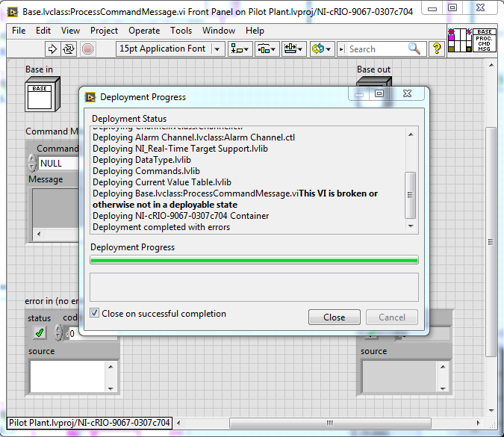The width and height of the screenshot is (504, 437).
Task: Click the Command enum stepper arrows
Action: (32, 163)
